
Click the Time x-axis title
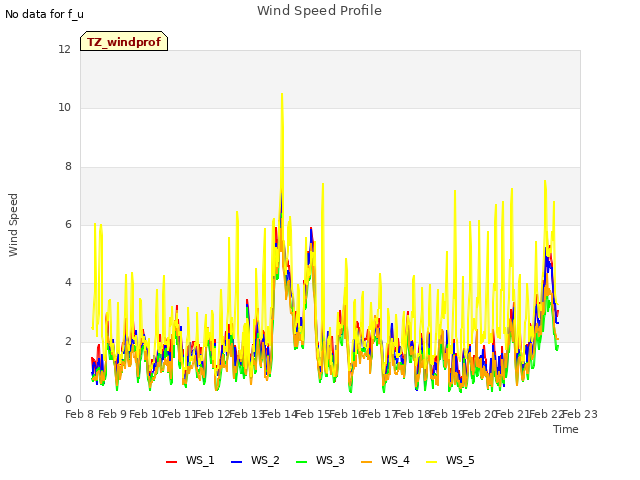(566, 429)
